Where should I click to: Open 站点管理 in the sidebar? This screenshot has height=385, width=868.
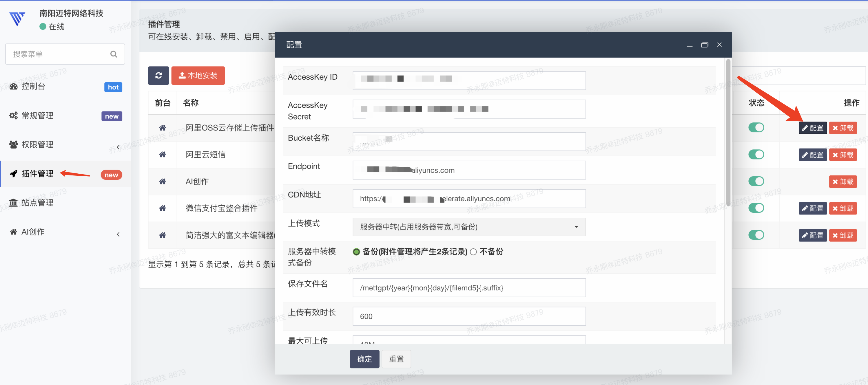tap(37, 203)
